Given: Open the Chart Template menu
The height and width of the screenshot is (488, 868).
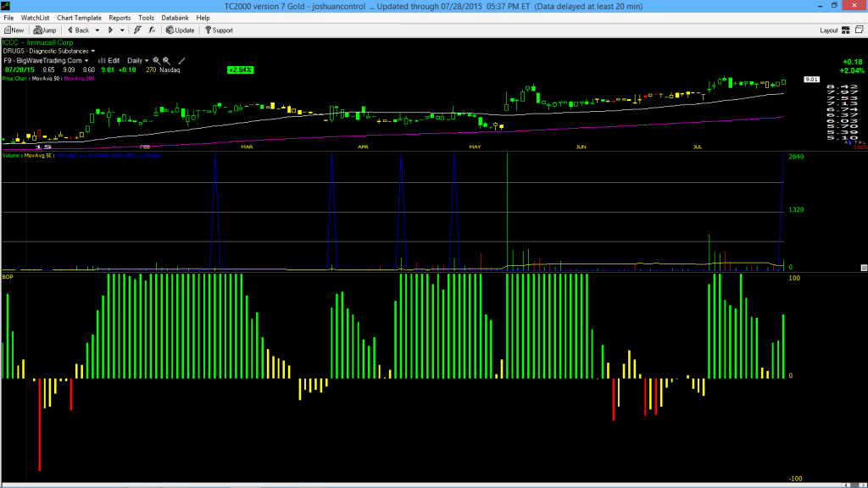Looking at the screenshot, I should point(79,18).
